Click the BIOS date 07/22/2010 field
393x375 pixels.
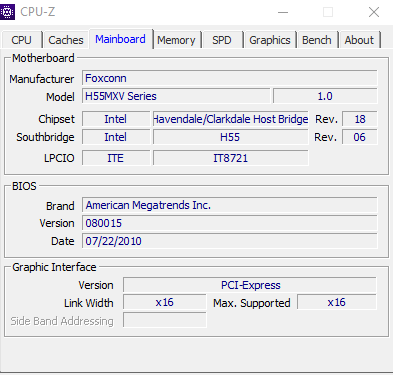pos(230,241)
